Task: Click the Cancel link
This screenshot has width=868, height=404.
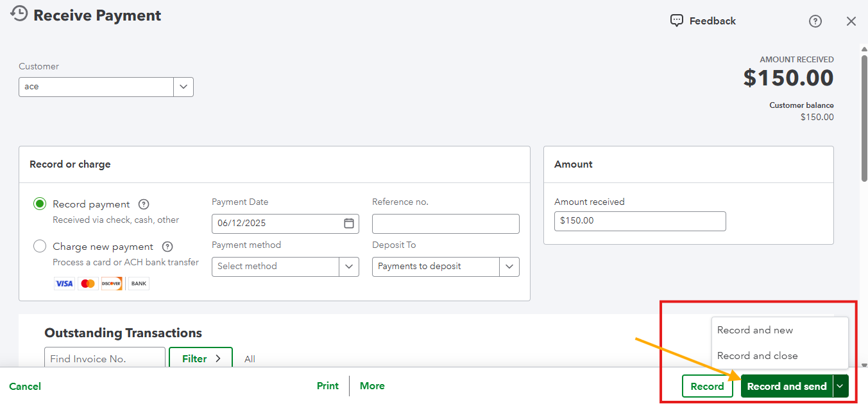Action: coord(25,386)
